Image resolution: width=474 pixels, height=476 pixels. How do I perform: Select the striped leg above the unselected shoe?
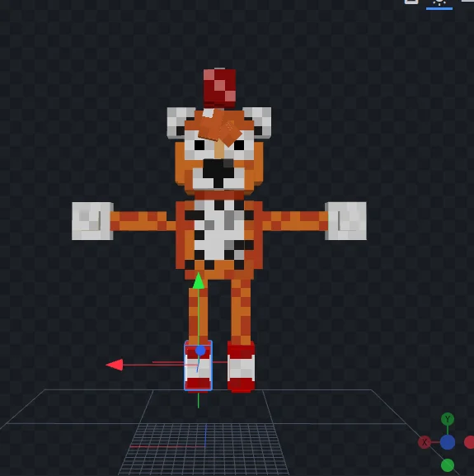coord(241,311)
